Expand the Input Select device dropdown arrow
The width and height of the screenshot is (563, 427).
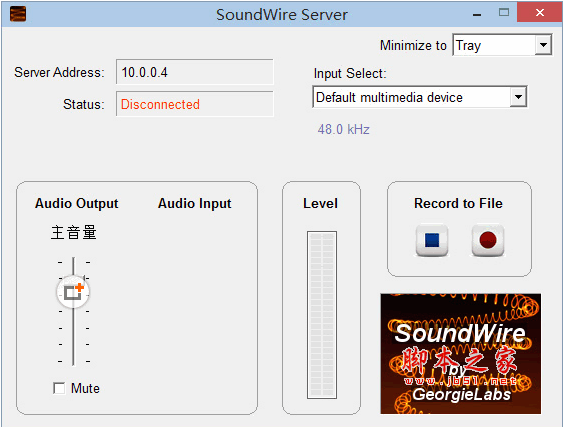(x=518, y=97)
